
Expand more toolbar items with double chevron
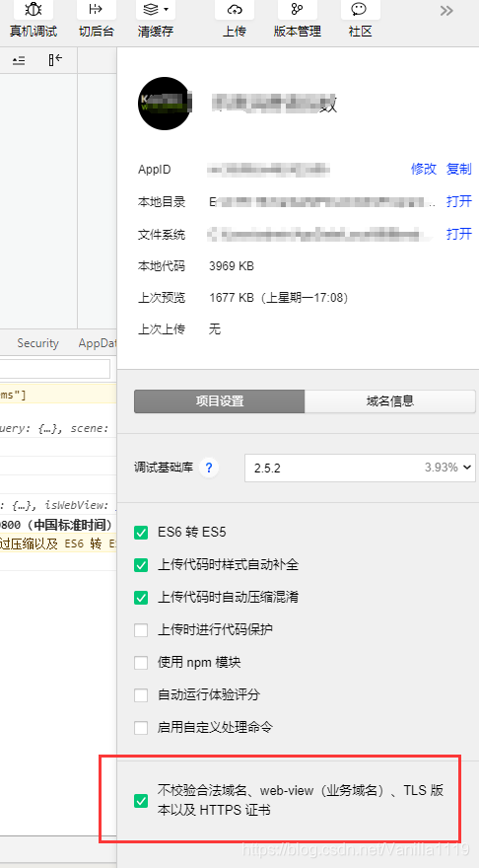[446, 11]
